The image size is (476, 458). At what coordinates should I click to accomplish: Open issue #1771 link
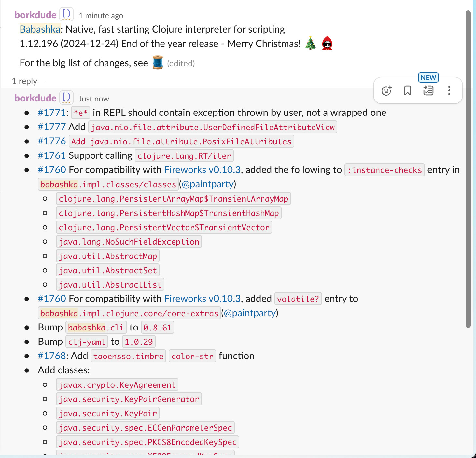52,113
